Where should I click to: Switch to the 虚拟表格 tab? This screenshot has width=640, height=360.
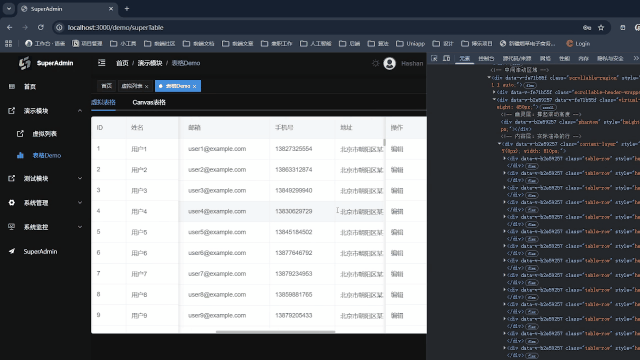[x=103, y=102]
